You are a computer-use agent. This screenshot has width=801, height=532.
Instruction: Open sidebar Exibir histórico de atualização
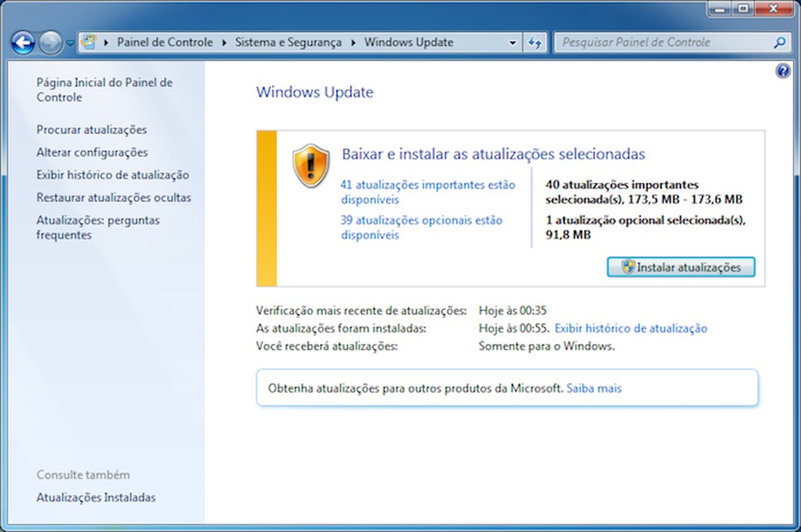coord(112,175)
